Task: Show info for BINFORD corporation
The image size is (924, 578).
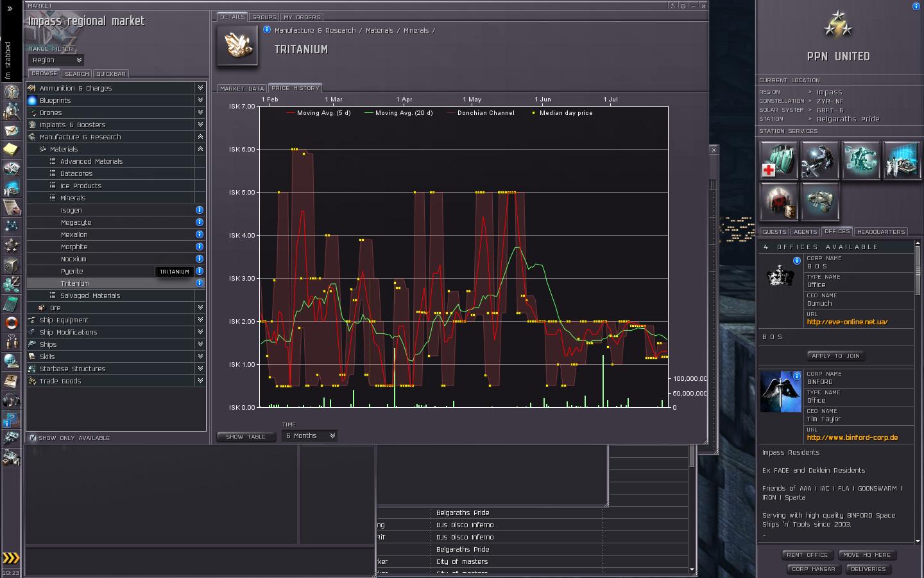Action: [x=797, y=376]
